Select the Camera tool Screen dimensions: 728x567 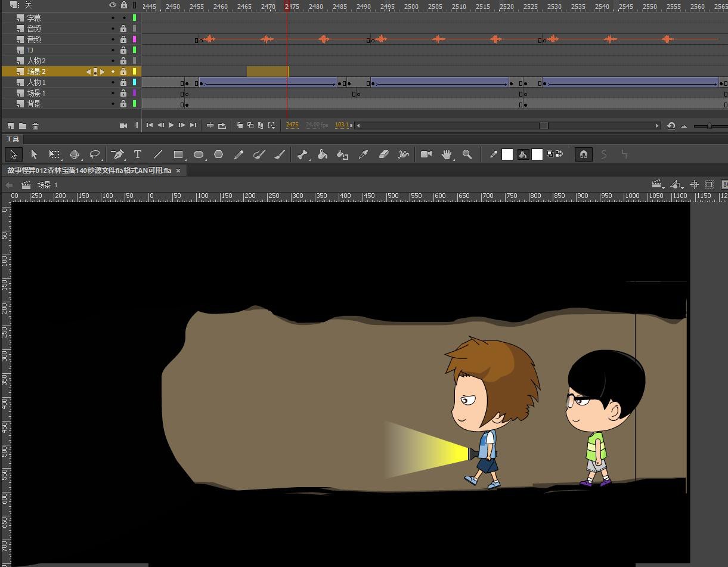click(x=426, y=154)
